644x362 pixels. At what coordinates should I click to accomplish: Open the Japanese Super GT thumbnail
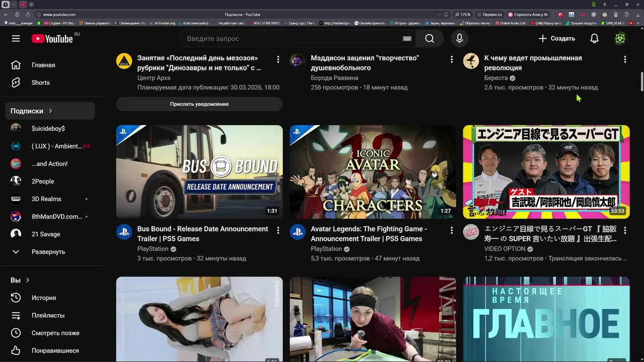[546, 172]
